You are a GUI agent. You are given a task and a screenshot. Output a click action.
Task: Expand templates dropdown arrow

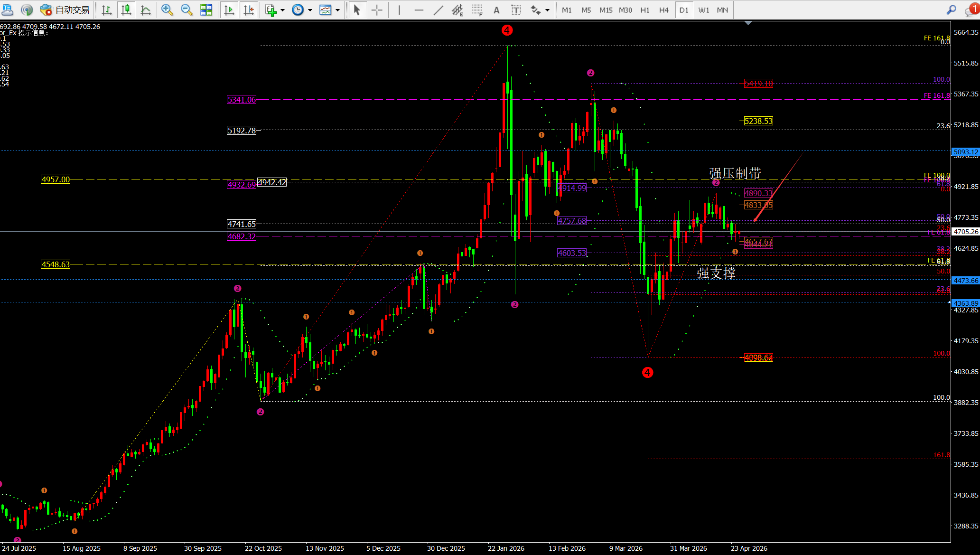pyautogui.click(x=337, y=10)
